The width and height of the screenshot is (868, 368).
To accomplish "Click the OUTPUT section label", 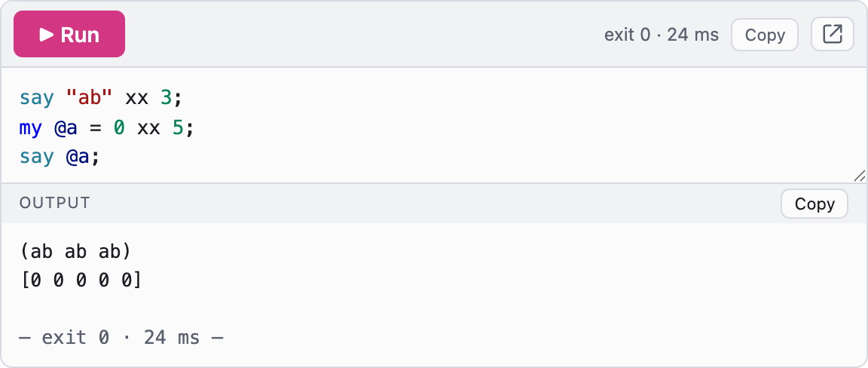I will [x=55, y=203].
